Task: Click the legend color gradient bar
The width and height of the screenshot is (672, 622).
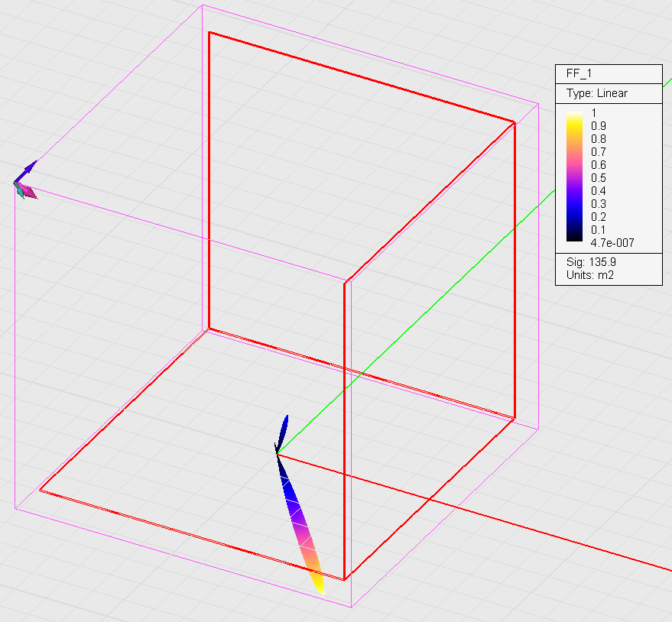Action: pos(575,177)
